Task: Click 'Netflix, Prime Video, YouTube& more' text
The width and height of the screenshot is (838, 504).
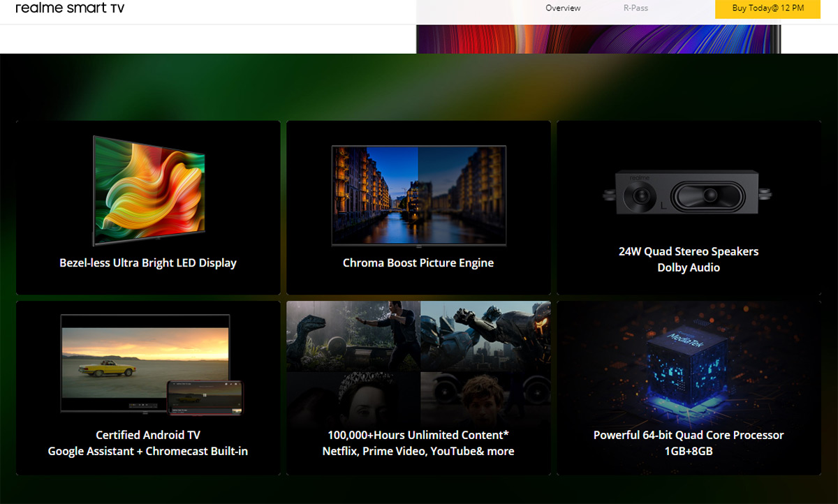Action: click(418, 451)
